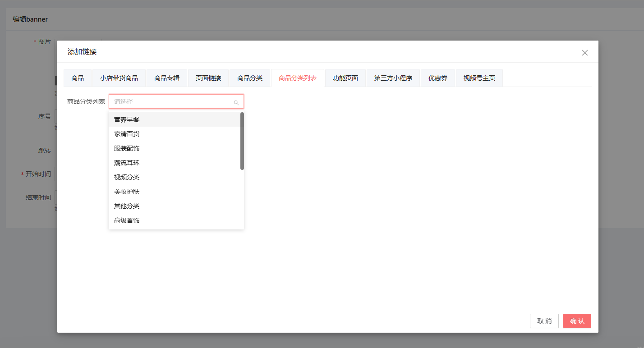Open the 小店带货商品 tab

click(x=119, y=78)
